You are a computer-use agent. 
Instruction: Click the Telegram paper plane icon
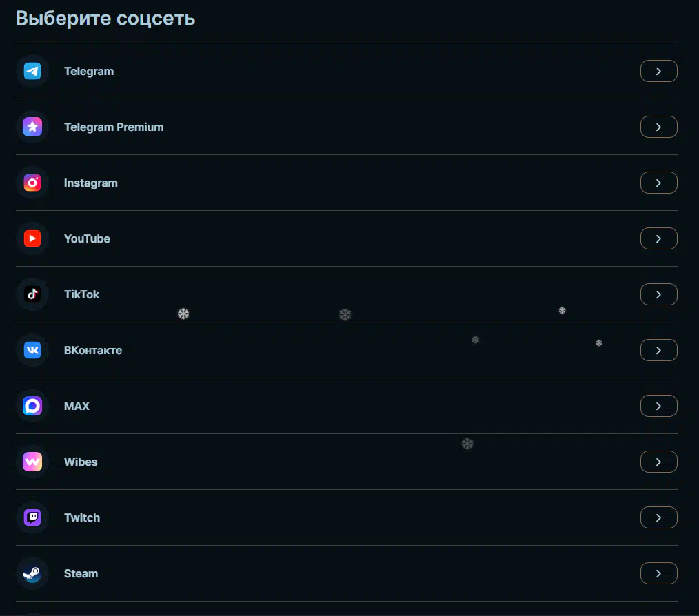coord(32,71)
